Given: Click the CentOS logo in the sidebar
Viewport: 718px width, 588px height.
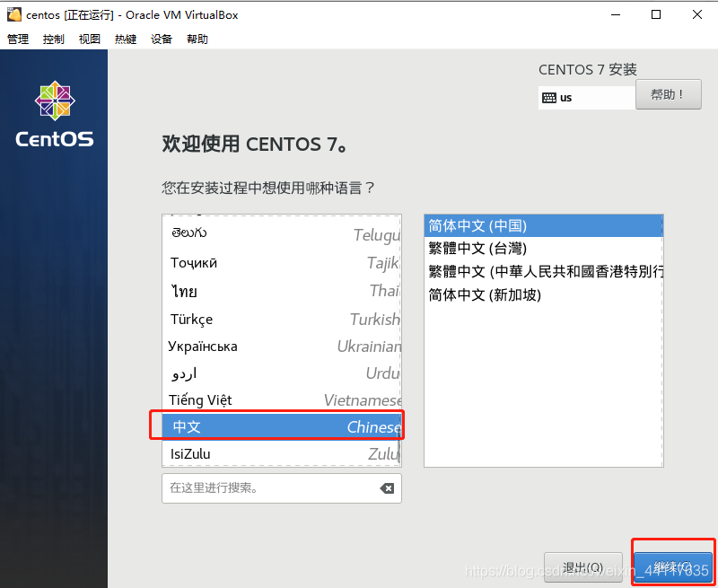Looking at the screenshot, I should [x=54, y=101].
